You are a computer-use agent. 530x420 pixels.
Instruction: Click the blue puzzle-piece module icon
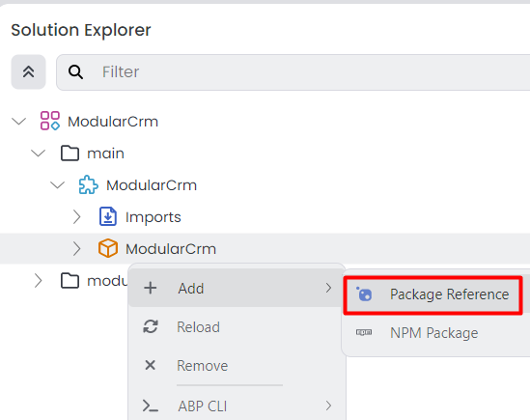89,184
